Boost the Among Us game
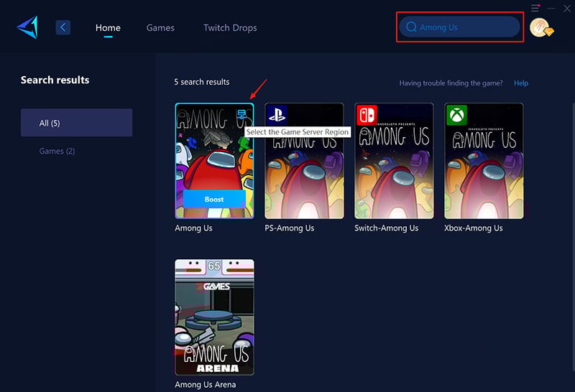Image resolution: width=575 pixels, height=392 pixels. (x=214, y=200)
